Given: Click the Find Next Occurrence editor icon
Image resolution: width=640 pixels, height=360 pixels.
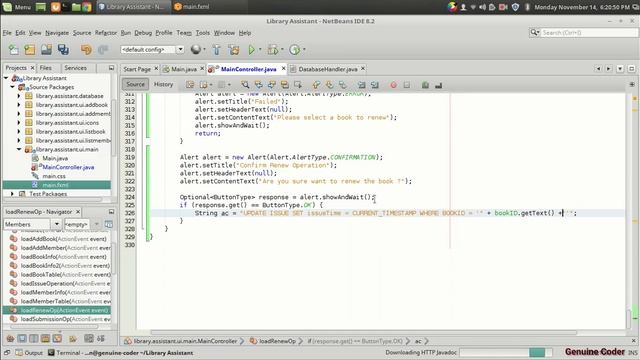Looking at the screenshot, I should click(271, 85).
